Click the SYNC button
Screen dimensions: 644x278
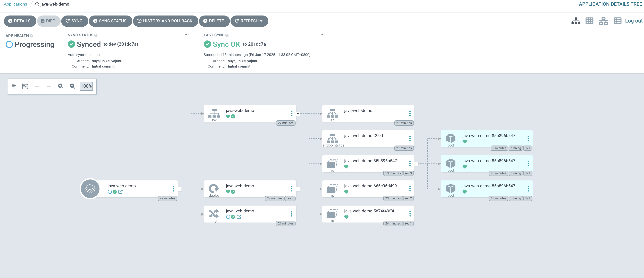point(74,21)
